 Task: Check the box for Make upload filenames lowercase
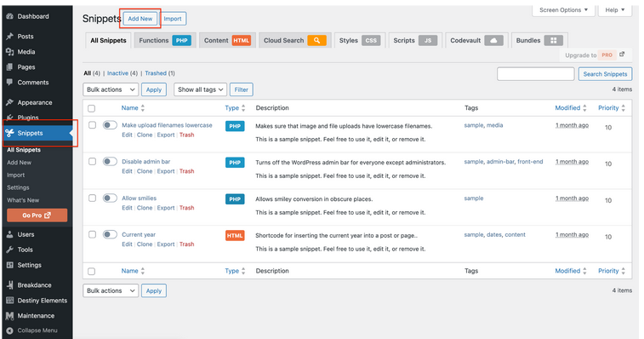tap(93, 125)
